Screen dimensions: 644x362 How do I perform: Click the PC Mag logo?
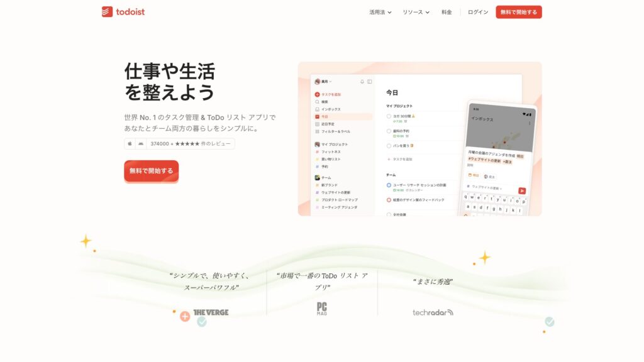tap(322, 309)
